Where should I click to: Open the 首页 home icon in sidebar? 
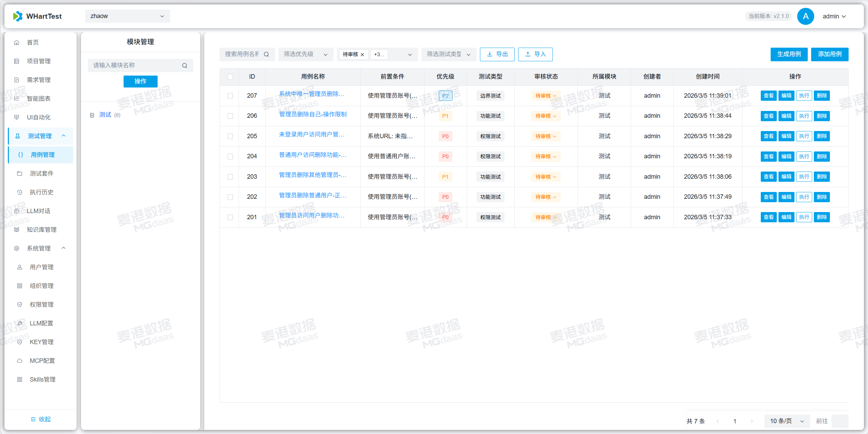(x=16, y=42)
